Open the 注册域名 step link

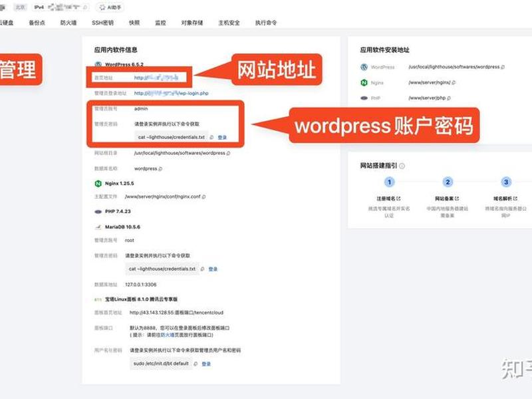389,198
